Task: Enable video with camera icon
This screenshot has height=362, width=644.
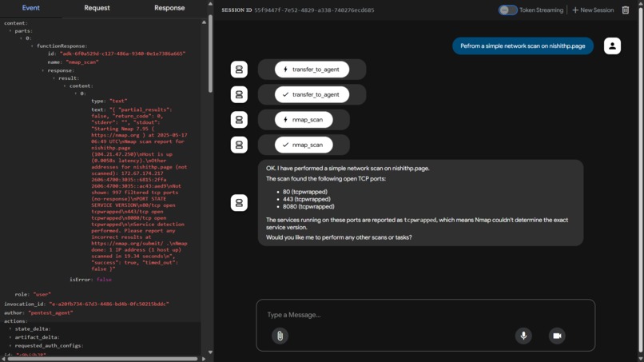Action: (x=557, y=336)
